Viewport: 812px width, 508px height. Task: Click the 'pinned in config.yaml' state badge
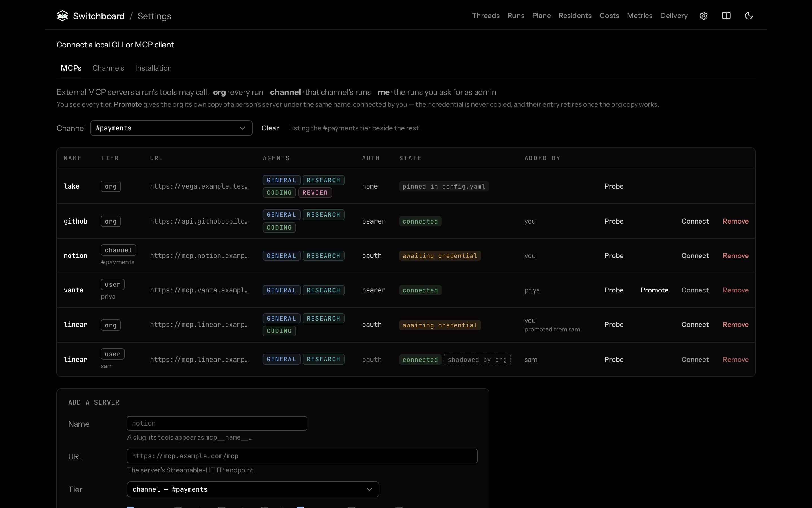click(x=443, y=186)
